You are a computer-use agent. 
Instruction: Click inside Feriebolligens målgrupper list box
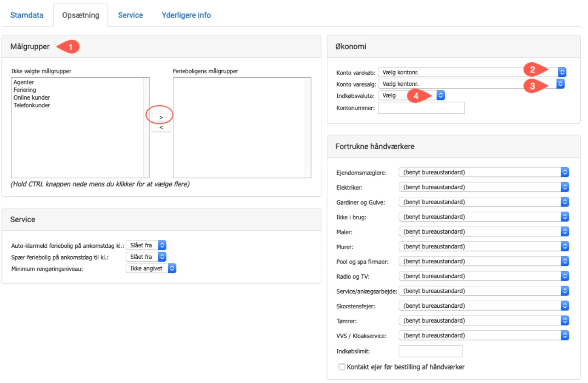(x=242, y=128)
